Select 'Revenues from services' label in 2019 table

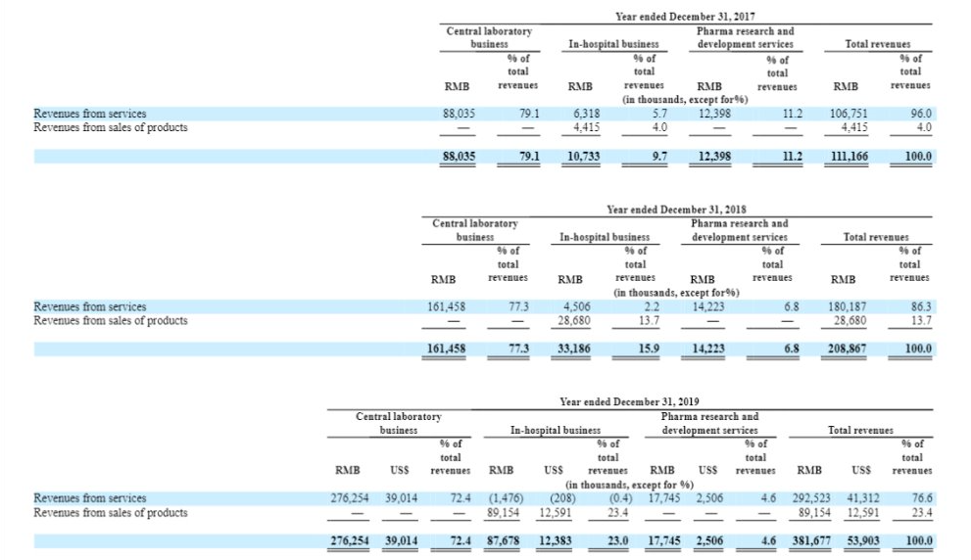[90, 498]
